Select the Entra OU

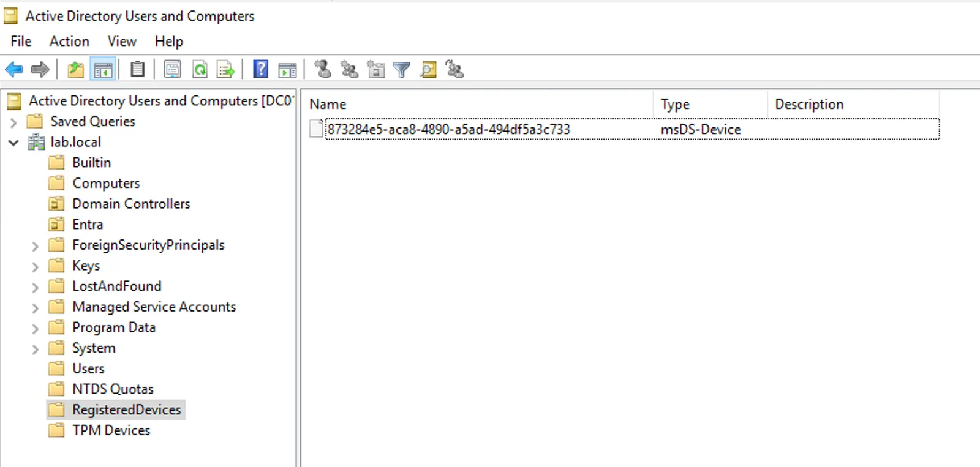click(x=88, y=225)
